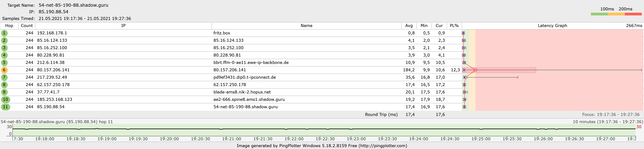Select the hop 3 green circle icon
This screenshot has width=644, height=149.
[x=4, y=48]
